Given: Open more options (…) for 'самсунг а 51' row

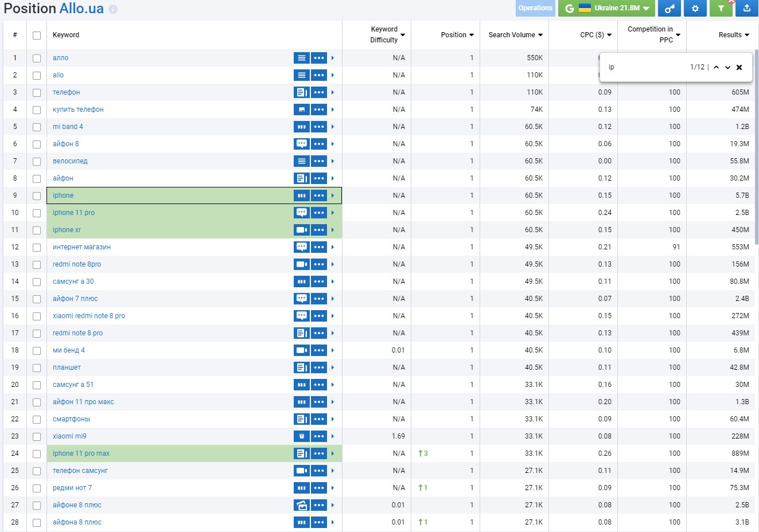Looking at the screenshot, I should point(319,385).
